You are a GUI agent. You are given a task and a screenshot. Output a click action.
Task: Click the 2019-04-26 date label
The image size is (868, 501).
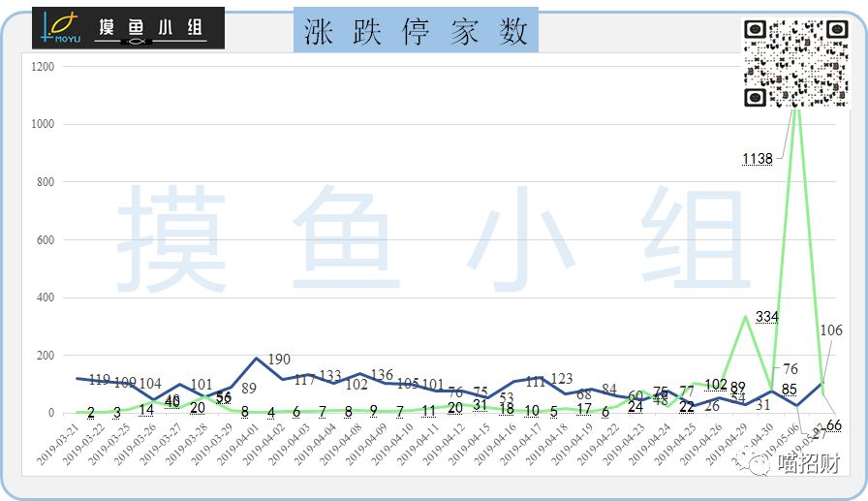[700, 444]
